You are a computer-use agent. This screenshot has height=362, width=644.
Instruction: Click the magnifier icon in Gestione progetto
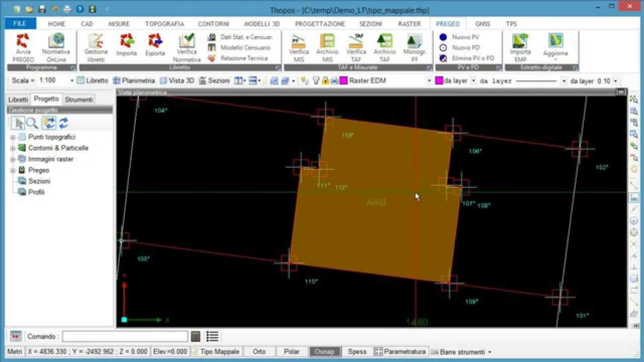(32, 123)
